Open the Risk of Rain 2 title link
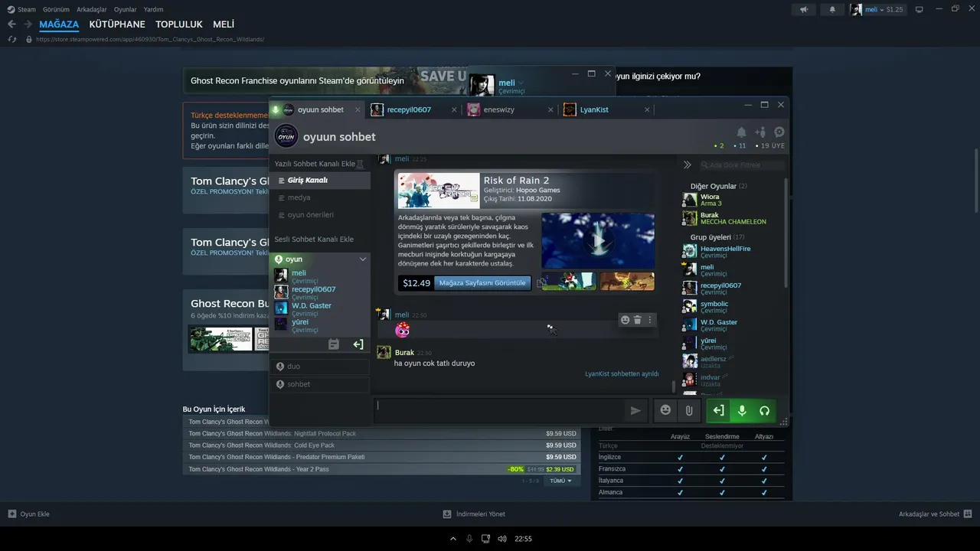 click(x=516, y=181)
